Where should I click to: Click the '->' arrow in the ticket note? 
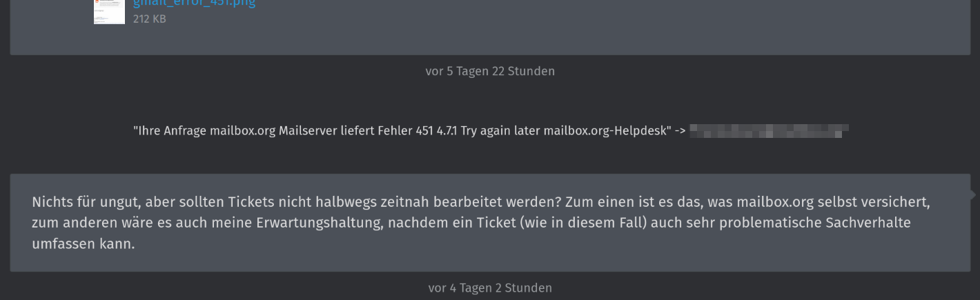coord(680,131)
